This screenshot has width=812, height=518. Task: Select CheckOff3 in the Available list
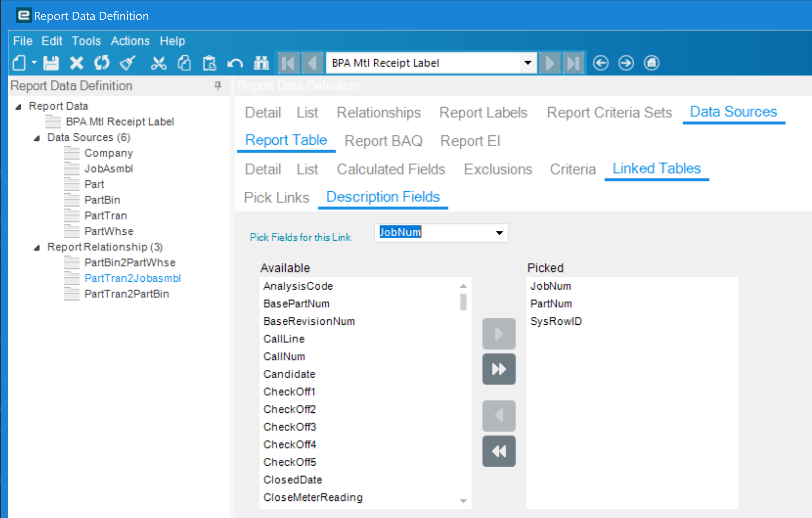click(x=289, y=427)
